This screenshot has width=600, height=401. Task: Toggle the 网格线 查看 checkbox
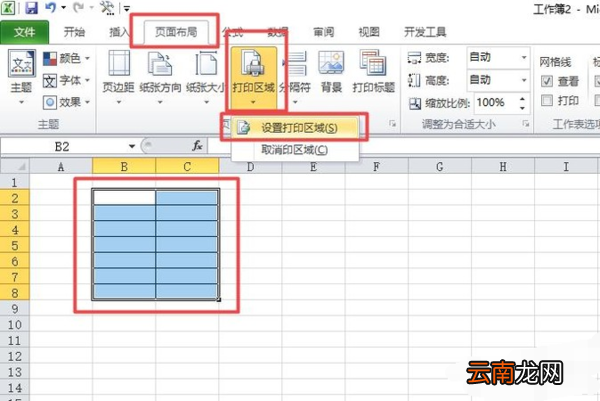547,81
